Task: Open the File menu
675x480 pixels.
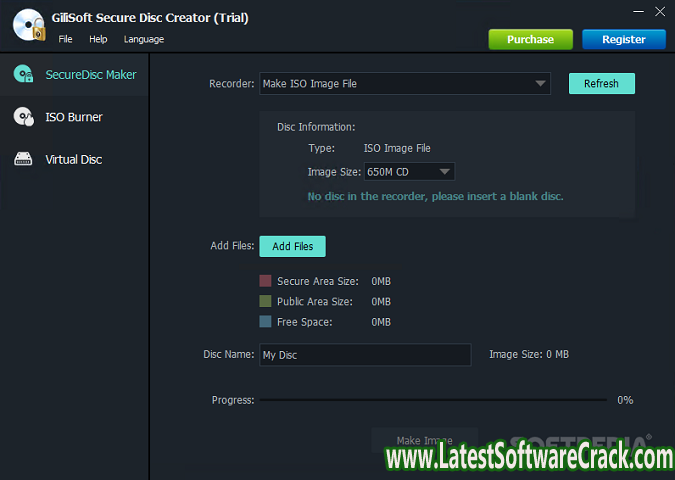Action: [65, 39]
